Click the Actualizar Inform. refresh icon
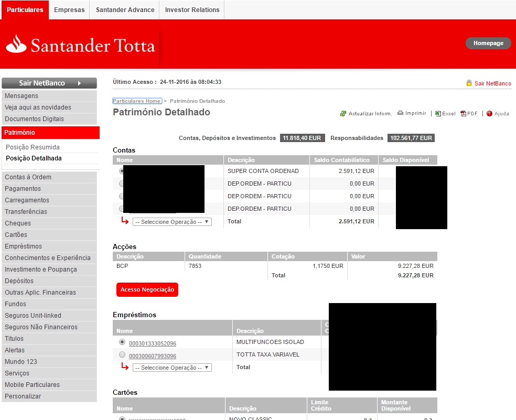Screen dimensions: 516x420 point(343,114)
